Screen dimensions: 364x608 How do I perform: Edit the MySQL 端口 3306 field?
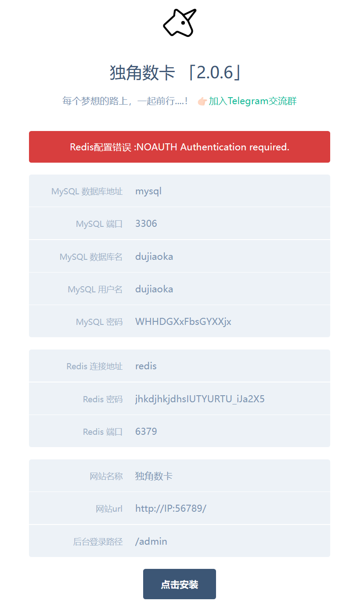[x=228, y=223]
